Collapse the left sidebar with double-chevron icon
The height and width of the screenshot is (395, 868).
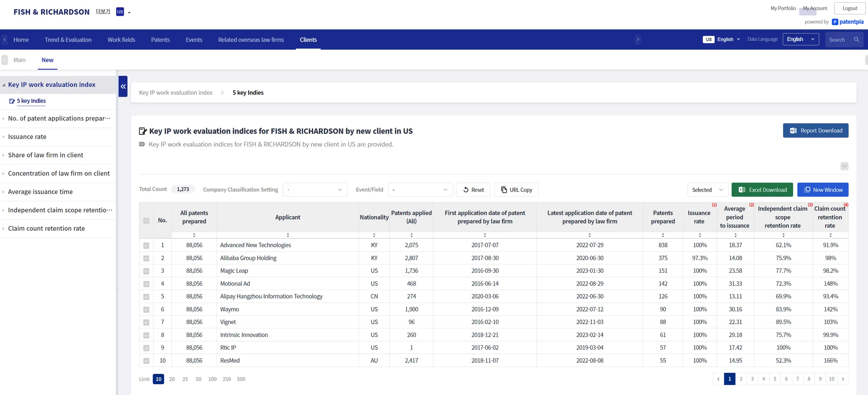click(123, 87)
